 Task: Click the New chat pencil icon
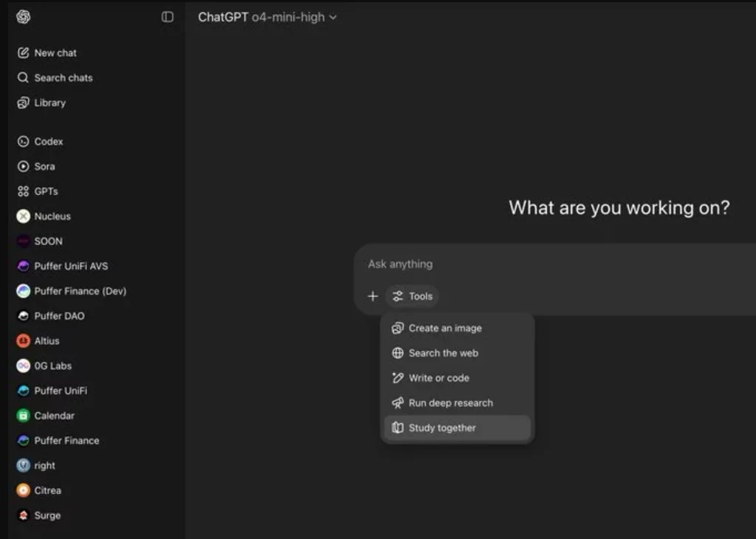click(23, 53)
